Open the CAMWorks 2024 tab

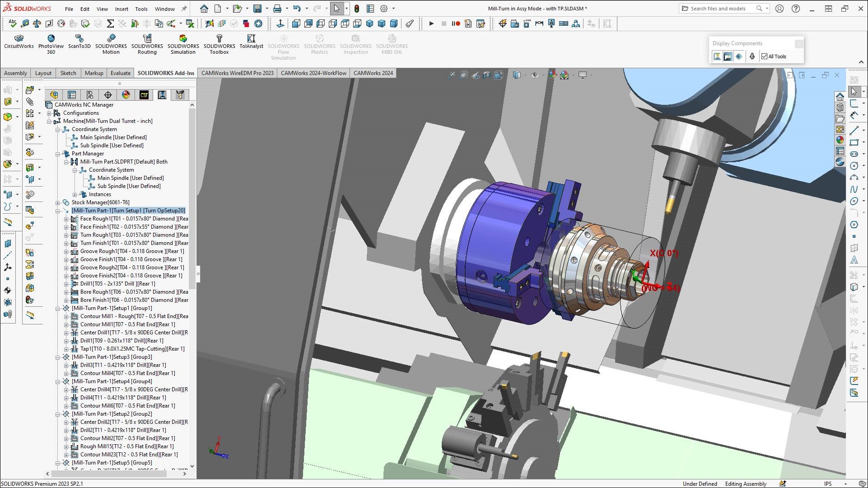pos(373,73)
